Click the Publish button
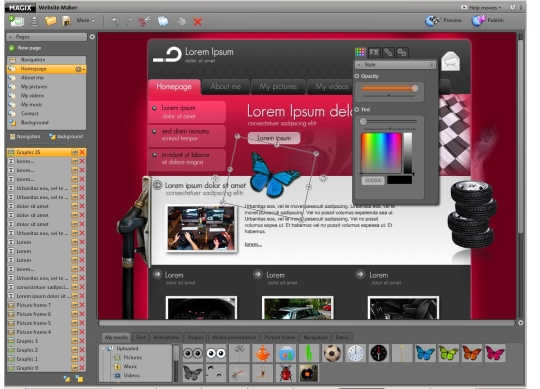 point(488,21)
